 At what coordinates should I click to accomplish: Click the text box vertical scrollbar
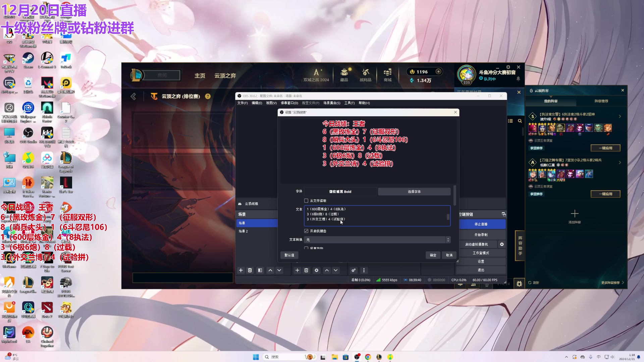tap(448, 217)
